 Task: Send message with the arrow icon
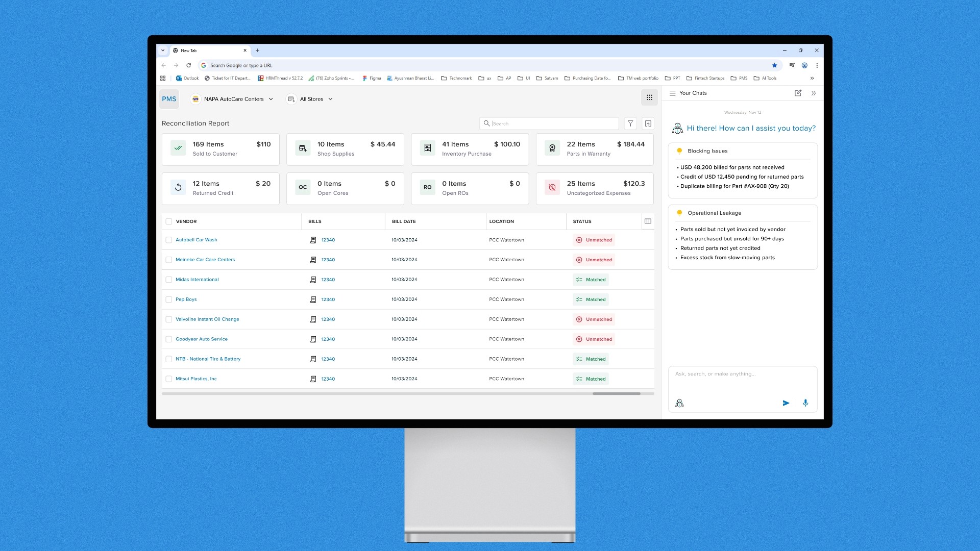tap(786, 403)
